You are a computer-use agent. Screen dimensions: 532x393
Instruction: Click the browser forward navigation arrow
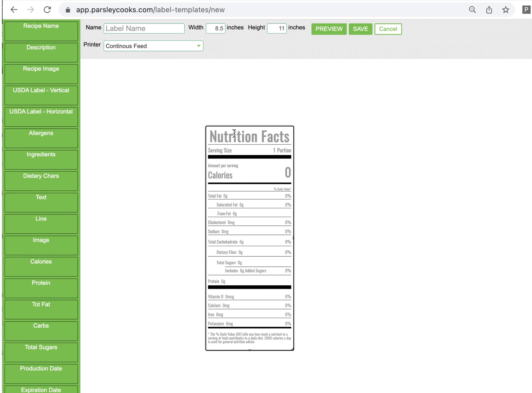30,10
